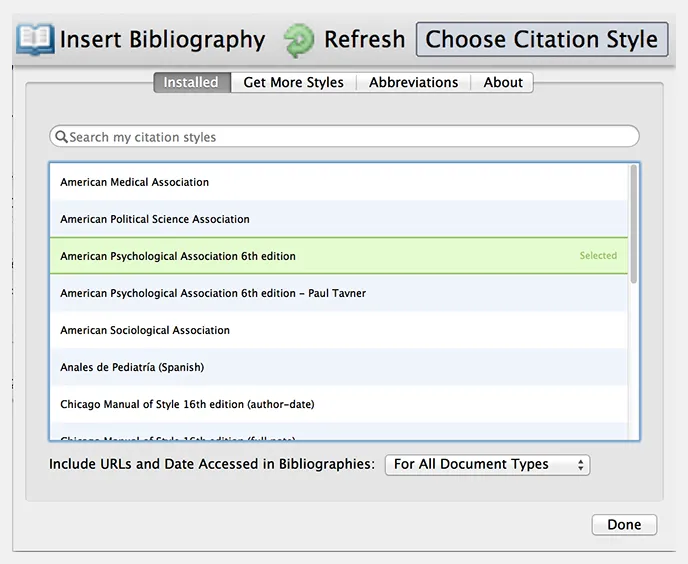Choose Anales de Pediatría (Spanish) style
Viewport: 688px width, 564px height.
pos(132,367)
